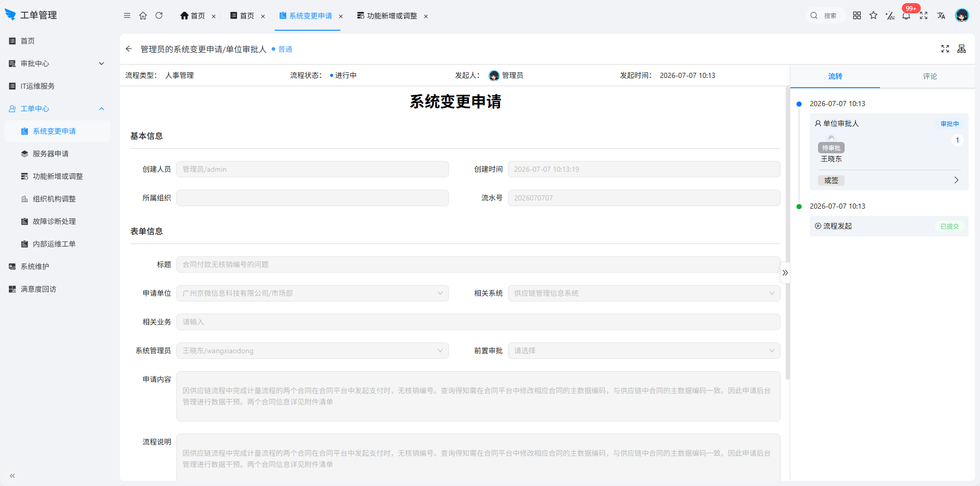
Task: Open the language translation icon
Action: [941, 15]
